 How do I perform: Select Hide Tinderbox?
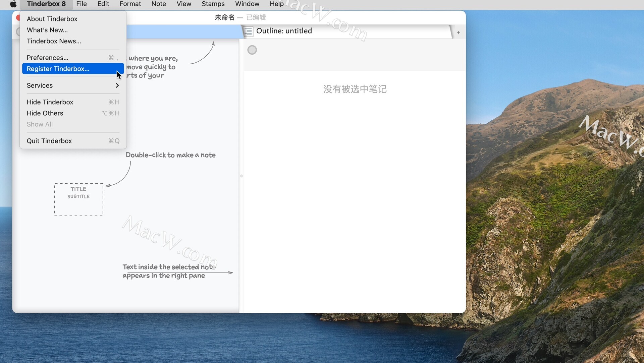coord(73,102)
